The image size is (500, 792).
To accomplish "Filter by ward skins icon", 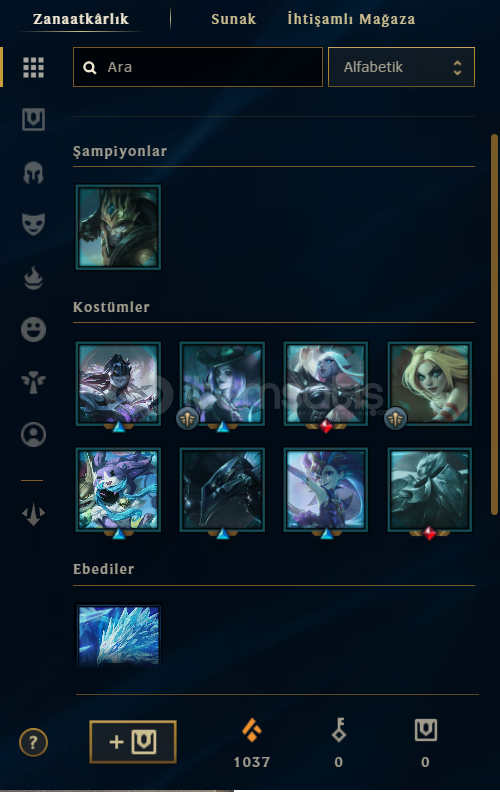I will click(x=33, y=382).
